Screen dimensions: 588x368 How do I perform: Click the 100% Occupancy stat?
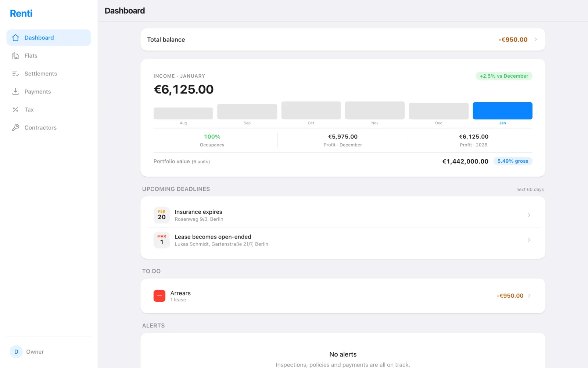[212, 140]
